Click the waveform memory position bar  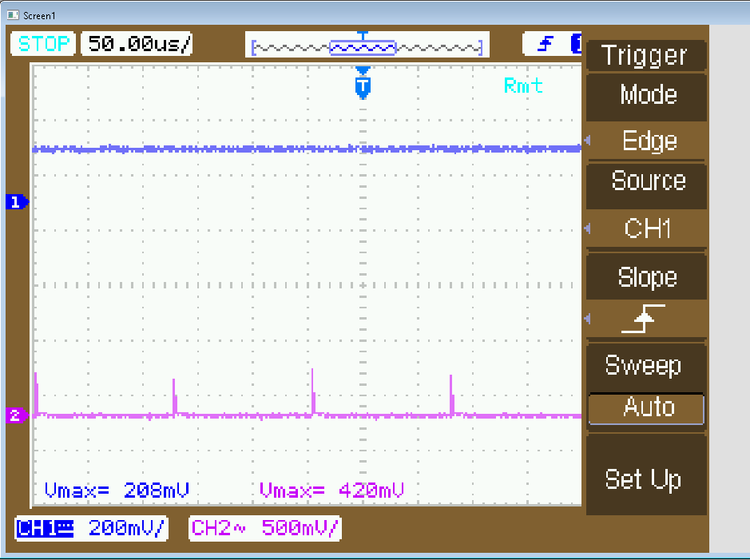point(367,47)
